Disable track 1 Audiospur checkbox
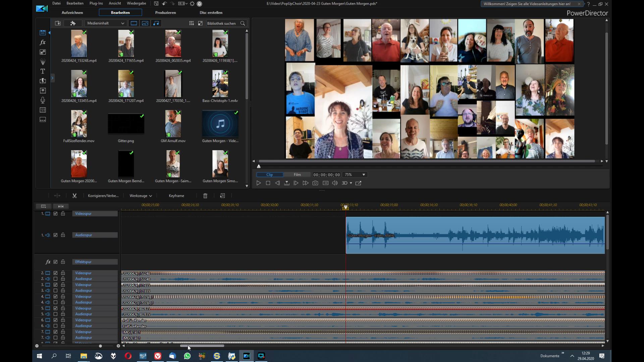 pyautogui.click(x=56, y=235)
